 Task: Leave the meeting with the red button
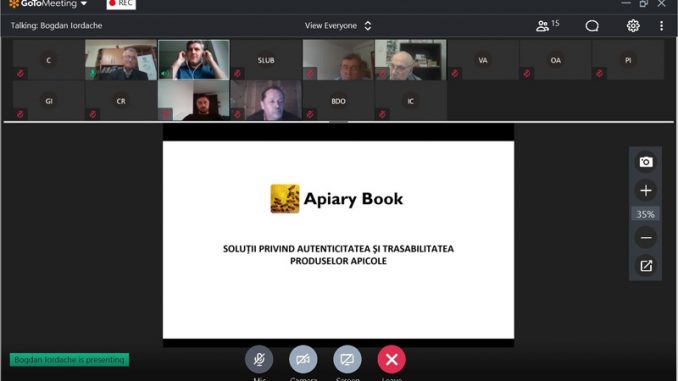coord(391,359)
